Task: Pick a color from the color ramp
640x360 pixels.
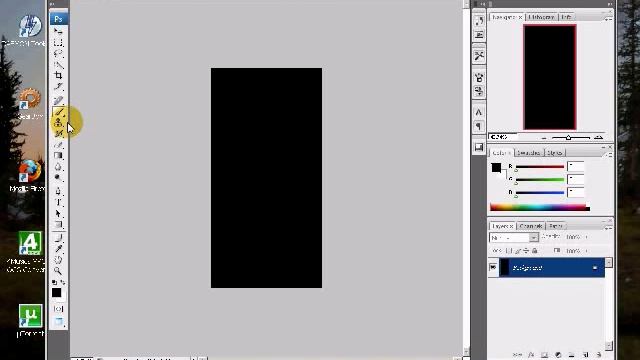Action: pos(540,207)
